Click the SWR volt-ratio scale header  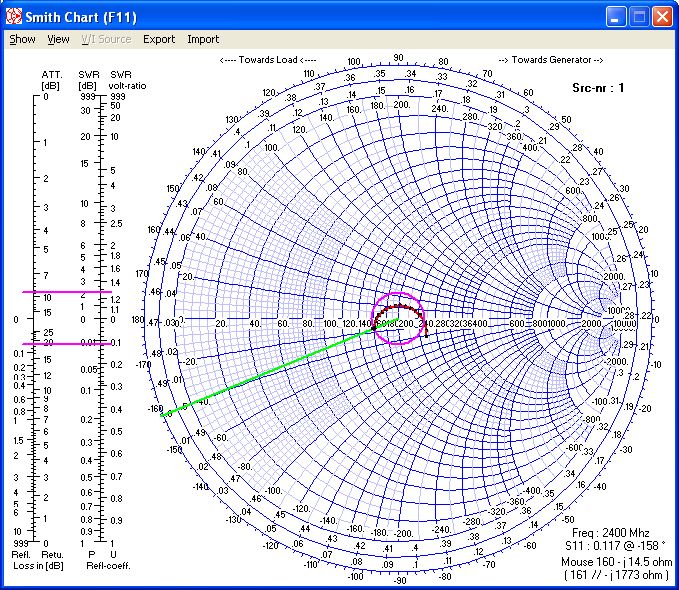(x=123, y=80)
